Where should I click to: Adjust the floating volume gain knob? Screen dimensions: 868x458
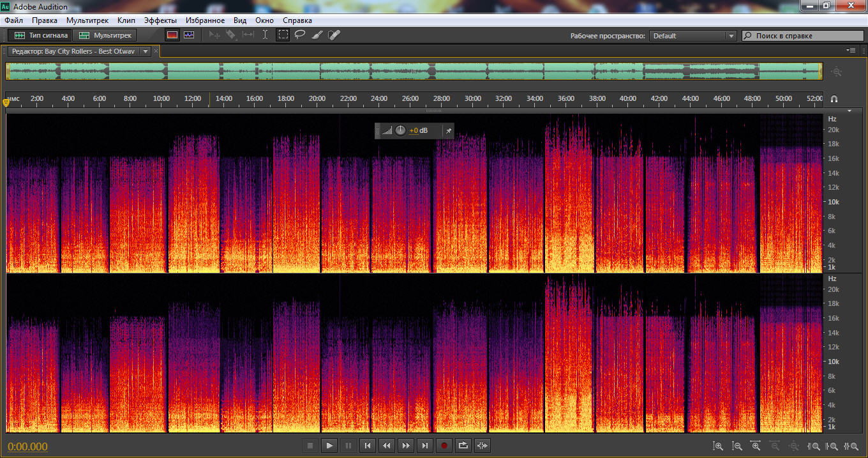pos(400,130)
